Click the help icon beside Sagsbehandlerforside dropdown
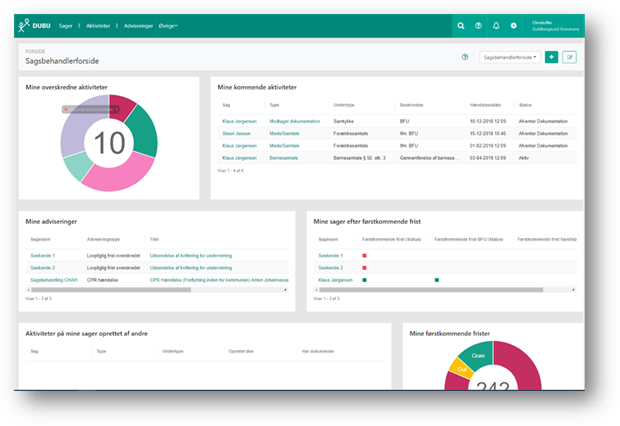620x426 pixels. (465, 57)
